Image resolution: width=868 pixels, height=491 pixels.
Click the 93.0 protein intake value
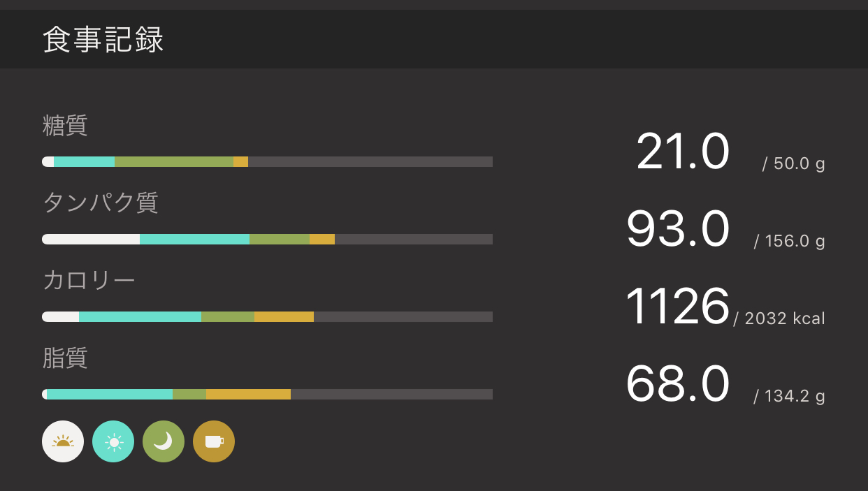point(677,230)
